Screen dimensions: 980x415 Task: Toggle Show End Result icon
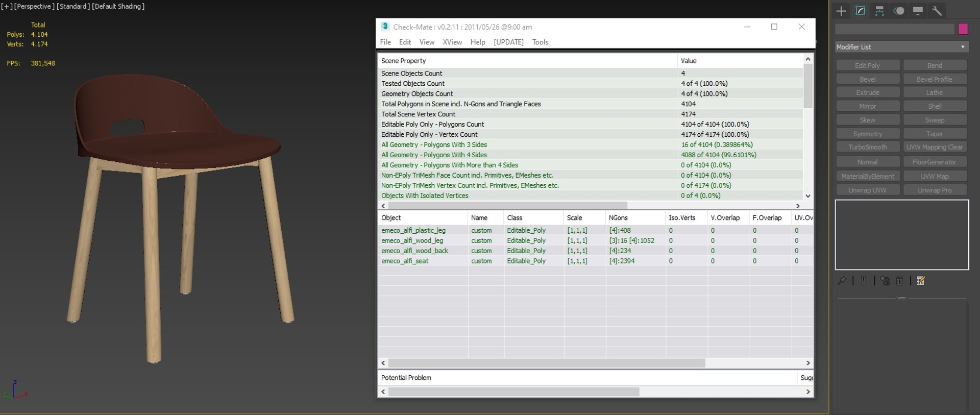click(863, 281)
